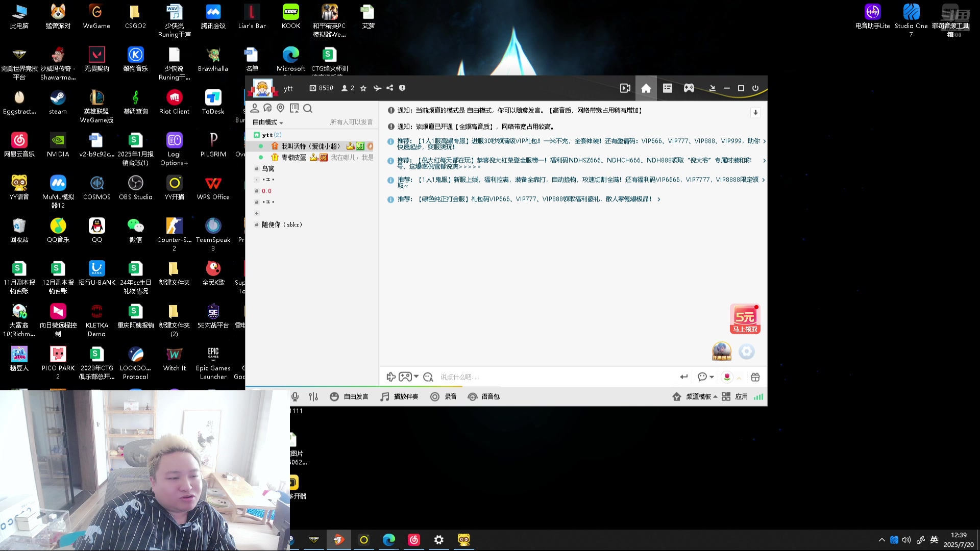
Task: Enter the red 0.0 sub-channel
Action: coord(266,191)
